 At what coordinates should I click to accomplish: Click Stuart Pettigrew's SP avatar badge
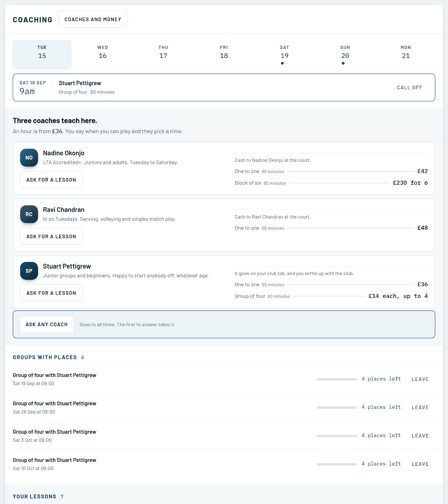click(x=29, y=271)
